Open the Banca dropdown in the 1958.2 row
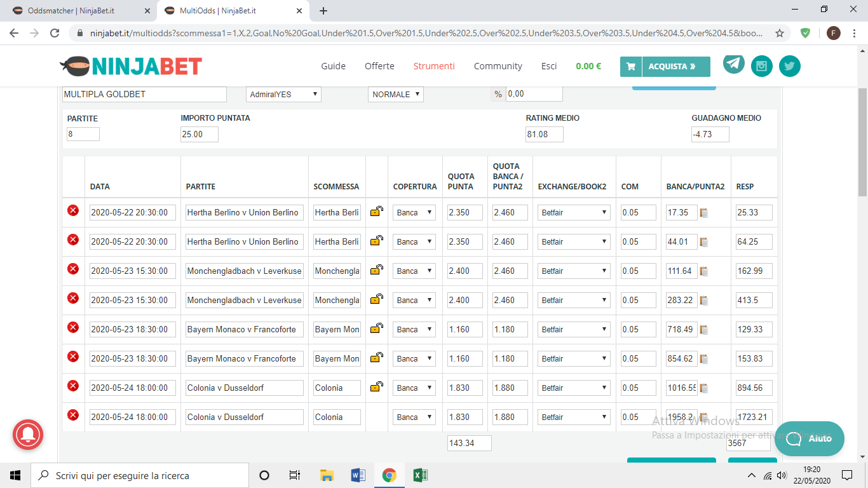 [x=414, y=417]
